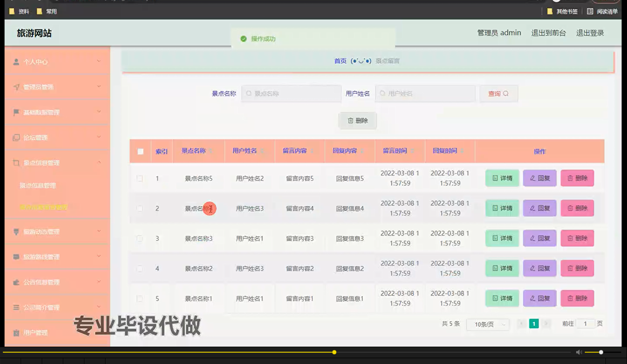This screenshot has width=627, height=364.
Task: Open the 10条/页 page size dropdown
Action: point(487,324)
